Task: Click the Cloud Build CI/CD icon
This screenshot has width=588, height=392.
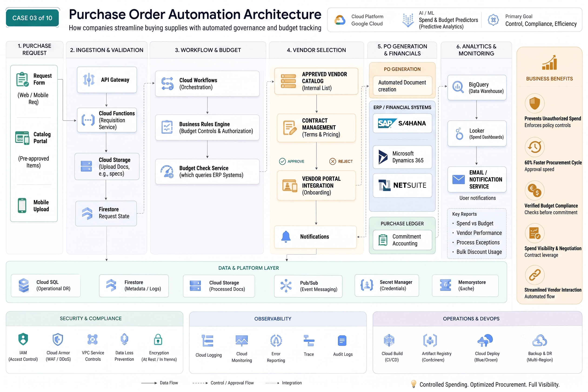Action: [389, 340]
